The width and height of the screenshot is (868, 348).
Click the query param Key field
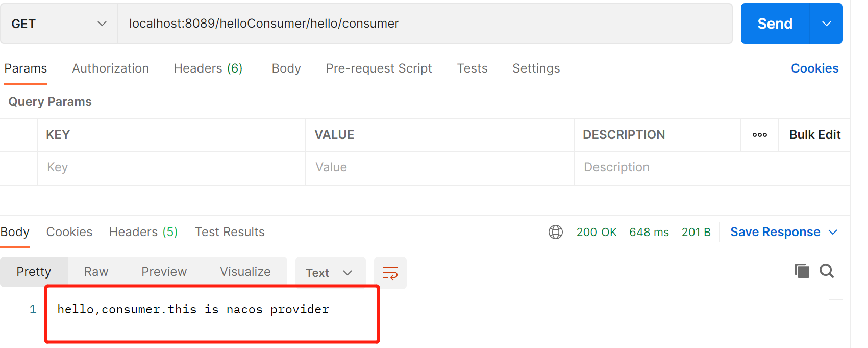pyautogui.click(x=171, y=168)
